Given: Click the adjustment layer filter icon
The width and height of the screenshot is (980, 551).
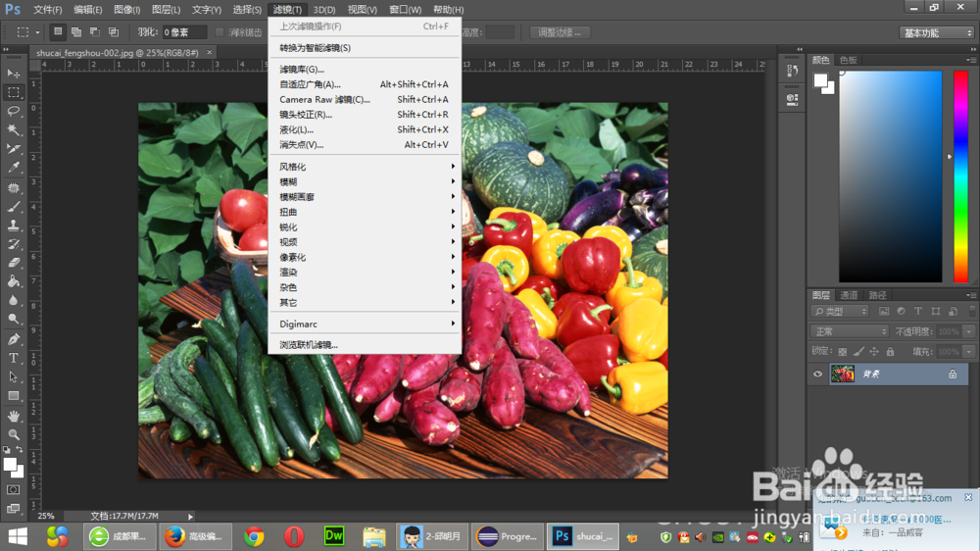Looking at the screenshot, I should pyautogui.click(x=901, y=311).
